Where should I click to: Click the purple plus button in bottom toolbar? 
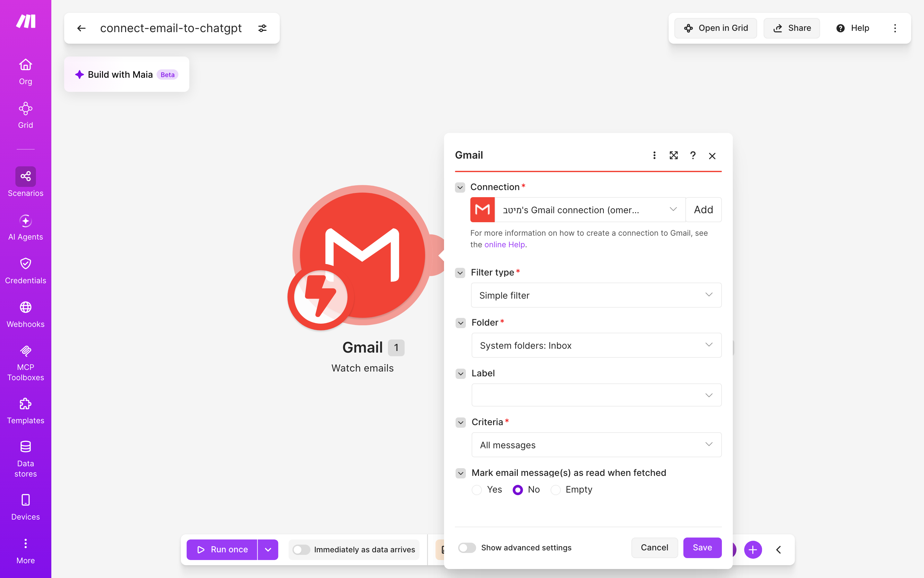[x=753, y=550]
